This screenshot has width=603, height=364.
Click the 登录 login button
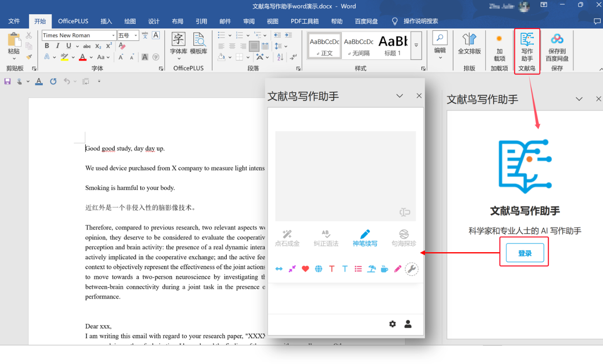(524, 253)
